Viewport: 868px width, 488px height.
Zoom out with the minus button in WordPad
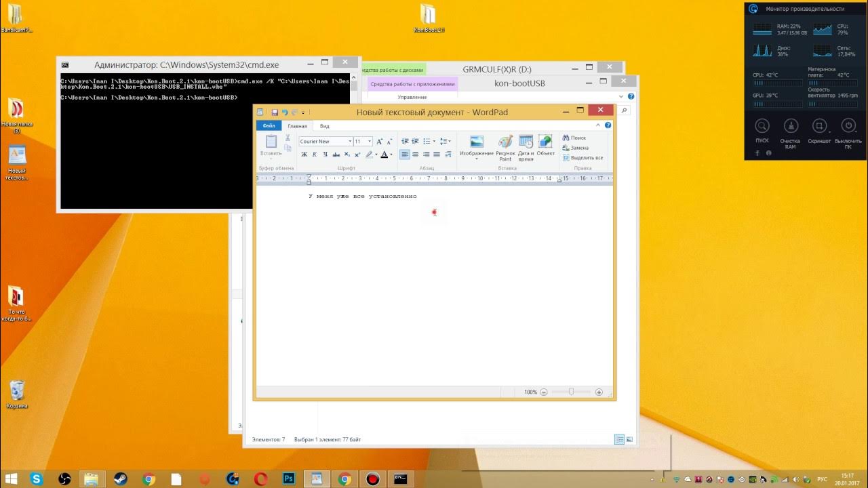(544, 392)
